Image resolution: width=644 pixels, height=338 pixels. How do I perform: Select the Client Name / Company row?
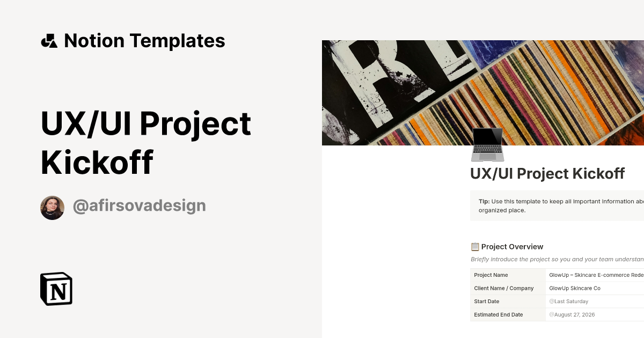504,288
